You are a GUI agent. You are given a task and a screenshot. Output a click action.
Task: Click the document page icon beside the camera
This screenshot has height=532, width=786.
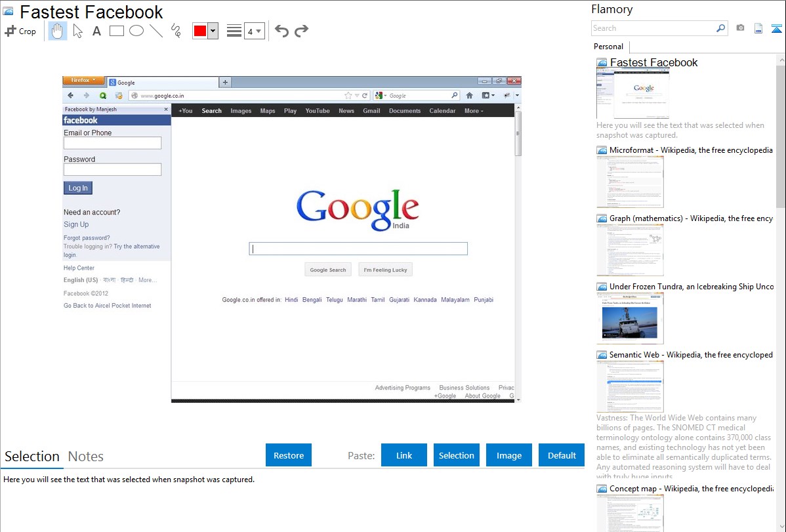coord(758,28)
